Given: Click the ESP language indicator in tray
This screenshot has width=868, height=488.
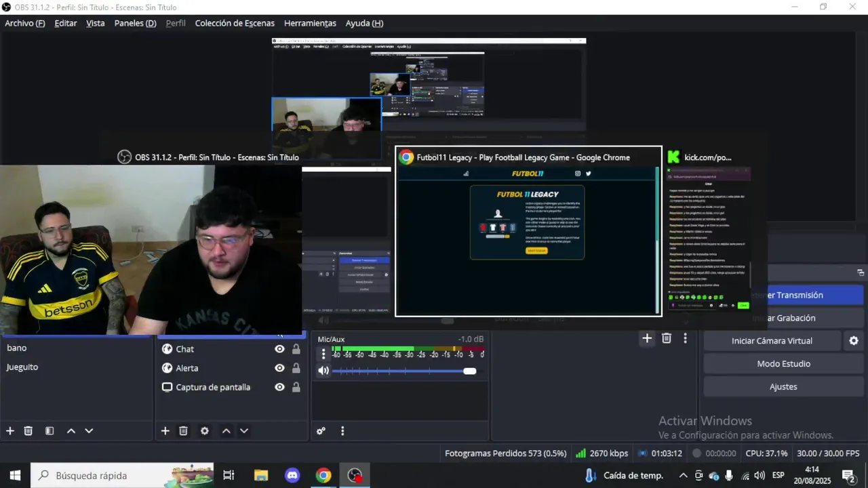Looking at the screenshot, I should point(778,476).
